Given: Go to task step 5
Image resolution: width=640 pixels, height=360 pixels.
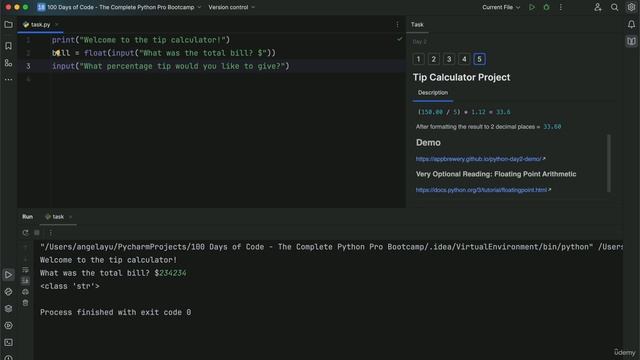Looking at the screenshot, I should click(x=479, y=59).
